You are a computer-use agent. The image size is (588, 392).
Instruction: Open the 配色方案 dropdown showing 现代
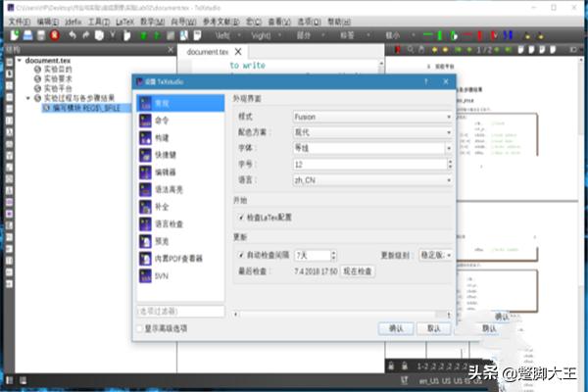click(x=371, y=132)
